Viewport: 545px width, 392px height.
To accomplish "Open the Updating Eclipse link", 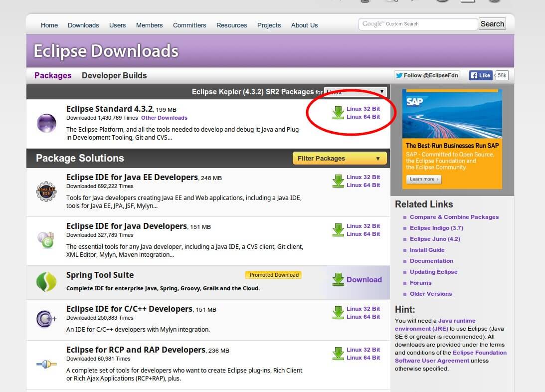I will coord(433,272).
